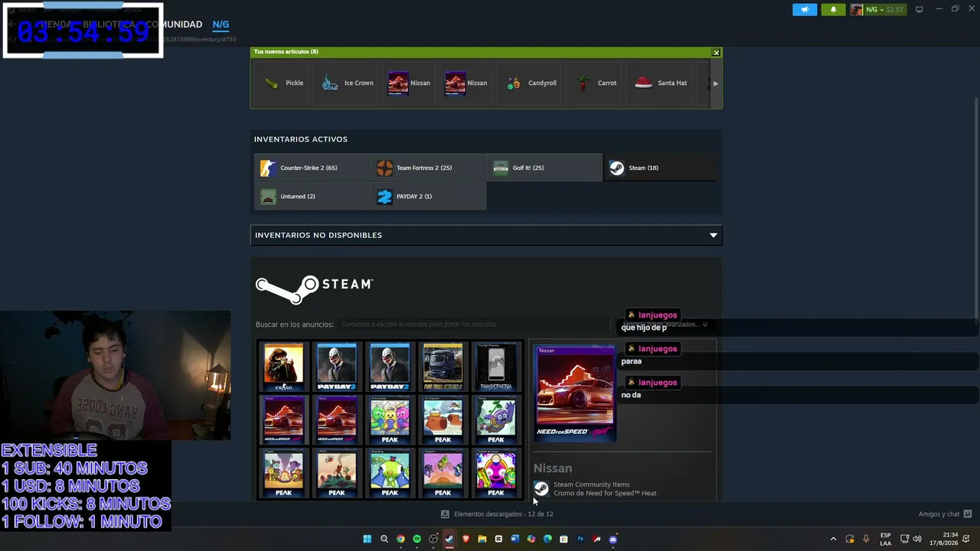Open the Windows Start menu

pos(367,539)
